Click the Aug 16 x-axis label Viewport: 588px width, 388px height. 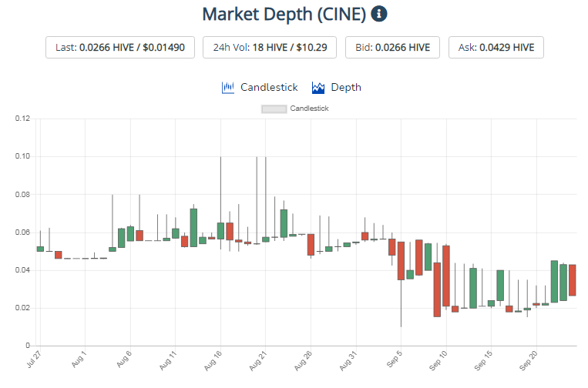(213, 360)
